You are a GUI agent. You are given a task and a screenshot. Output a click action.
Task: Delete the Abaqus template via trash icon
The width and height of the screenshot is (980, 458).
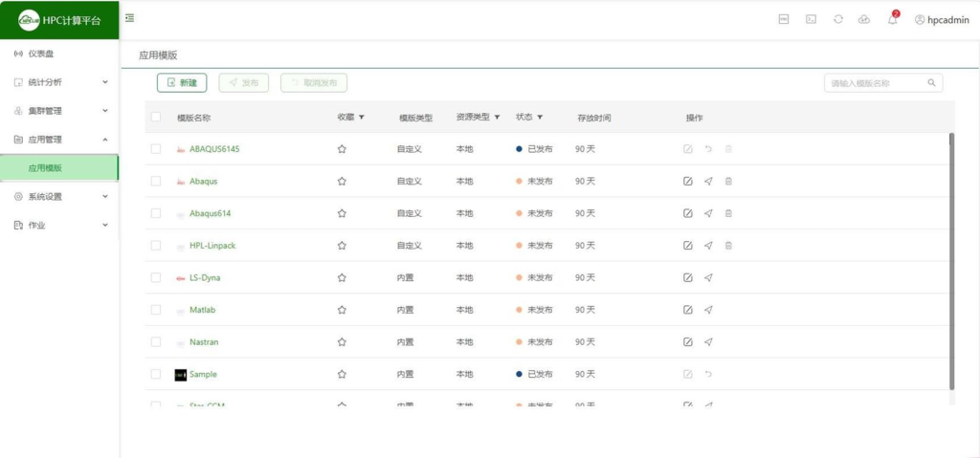point(728,182)
